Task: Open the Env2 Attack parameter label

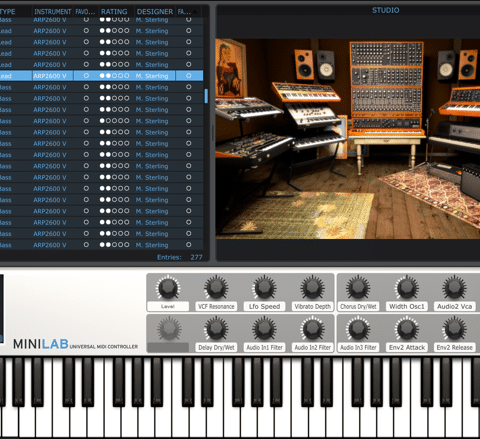Action: coord(407,347)
